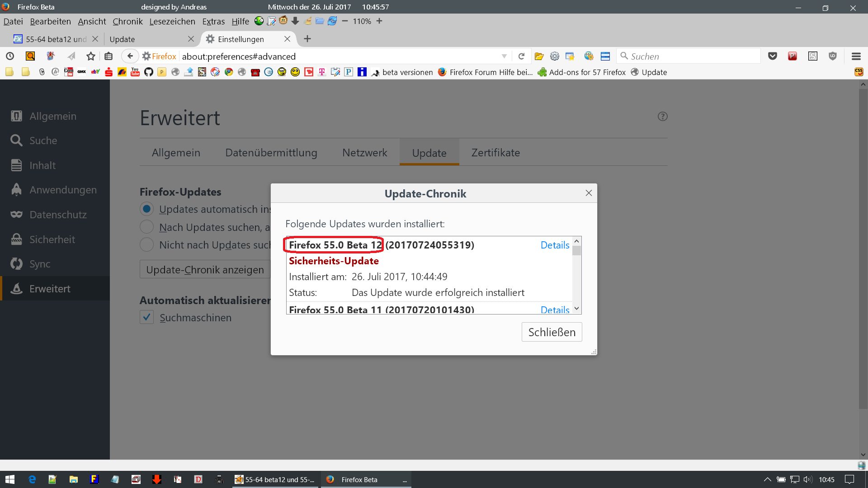Select Updates automatisch installieren radio button
This screenshot has width=868, height=488.
[x=146, y=209]
